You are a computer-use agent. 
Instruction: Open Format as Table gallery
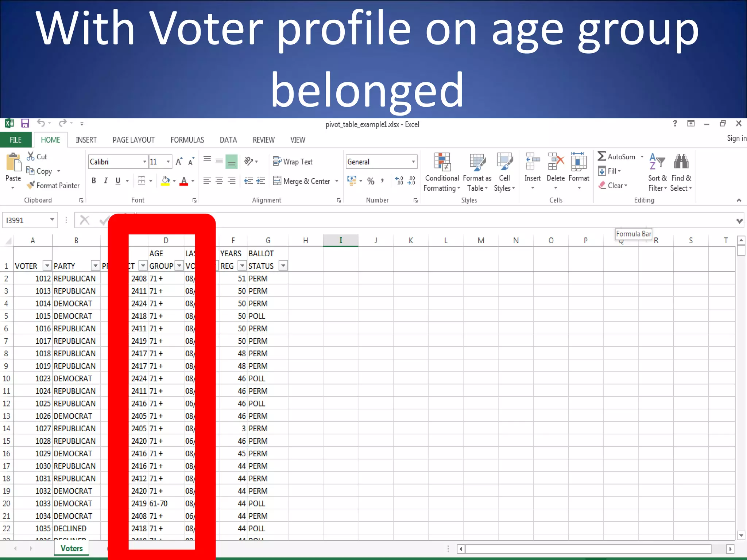pos(477,172)
